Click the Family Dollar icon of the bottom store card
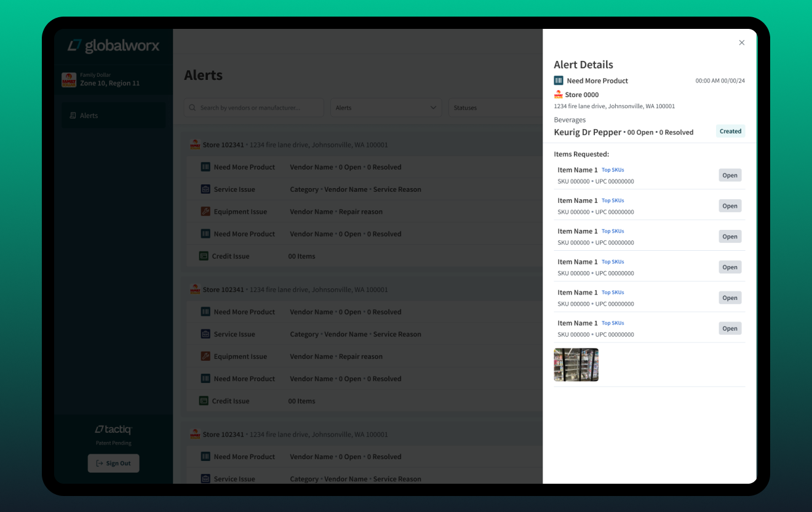 pyautogui.click(x=195, y=435)
